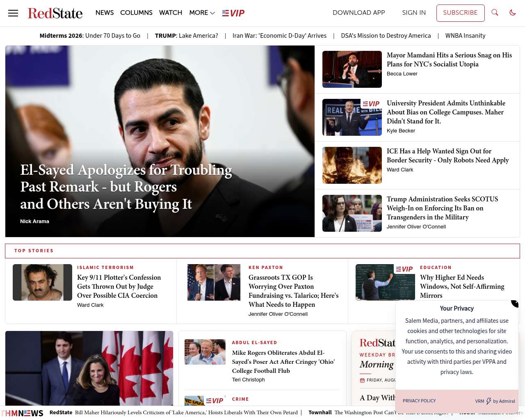This screenshot has height=420, width=525.
Task: Click author Kyle Becker
Action: click(401, 131)
